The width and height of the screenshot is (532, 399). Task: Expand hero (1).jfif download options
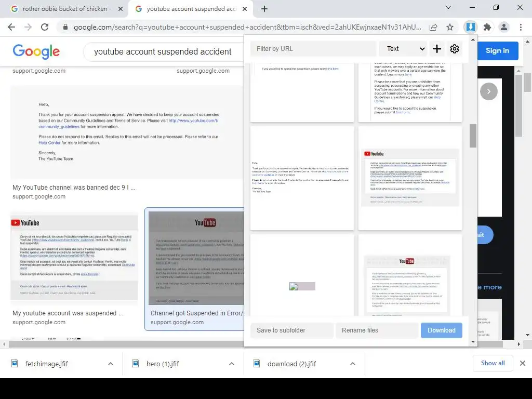pos(232,364)
